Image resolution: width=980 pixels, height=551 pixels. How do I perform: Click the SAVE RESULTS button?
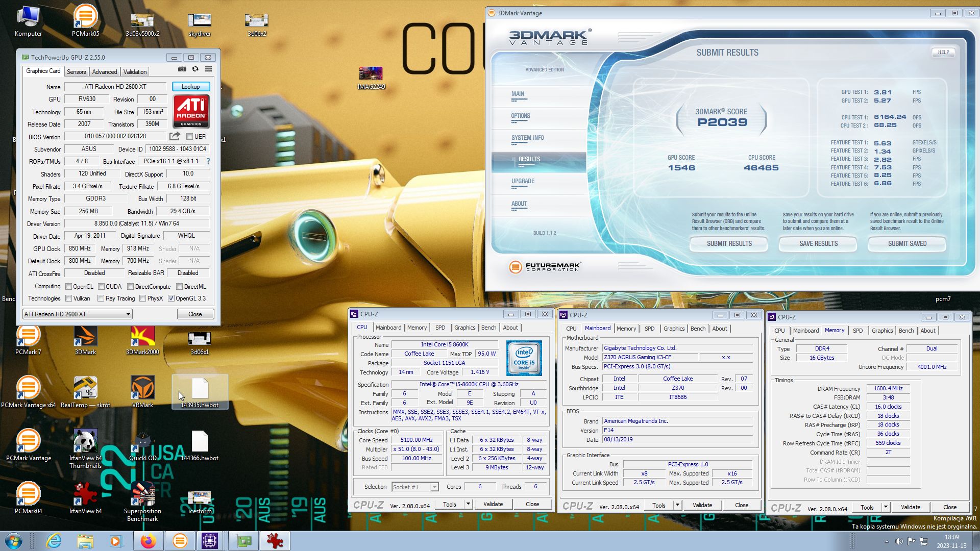(x=818, y=244)
